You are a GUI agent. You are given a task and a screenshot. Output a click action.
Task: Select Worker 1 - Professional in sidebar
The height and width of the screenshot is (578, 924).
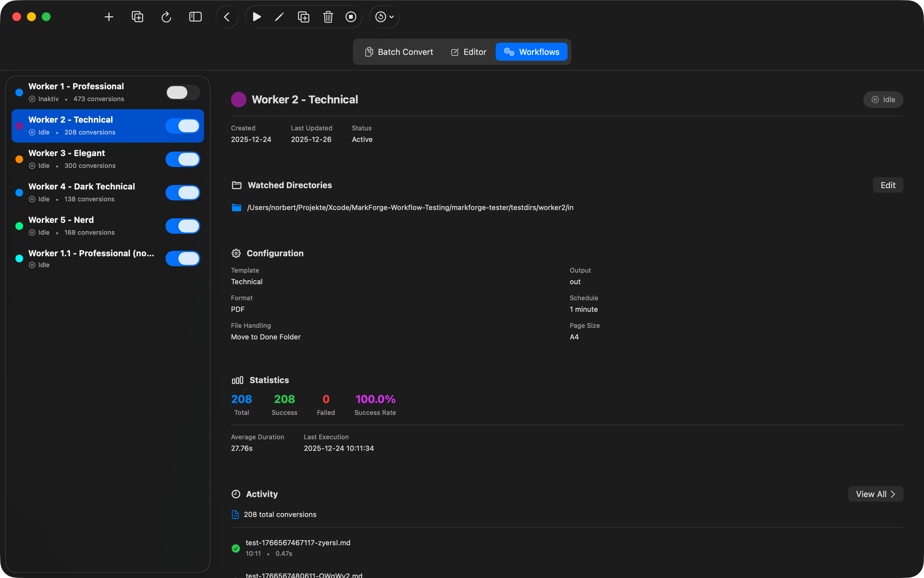108,92
